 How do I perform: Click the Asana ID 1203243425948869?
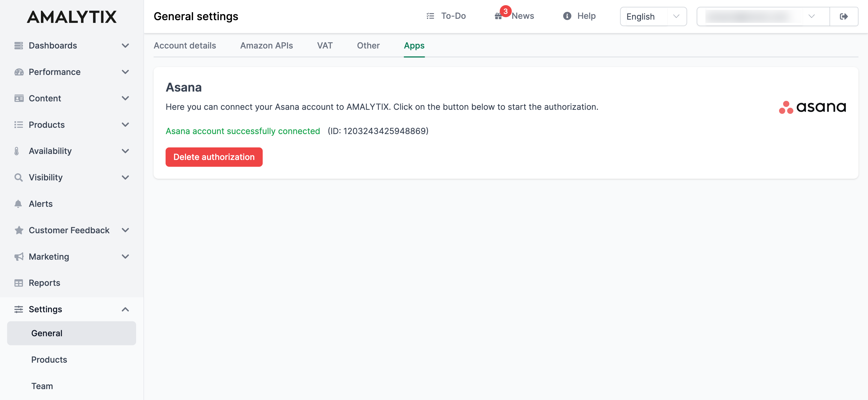385,131
